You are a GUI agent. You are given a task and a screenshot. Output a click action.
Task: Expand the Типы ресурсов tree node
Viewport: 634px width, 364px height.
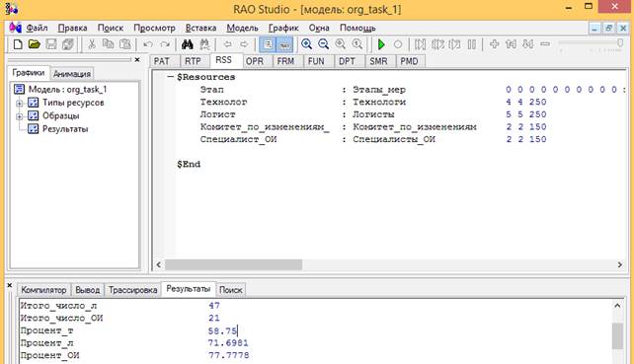click(19, 103)
